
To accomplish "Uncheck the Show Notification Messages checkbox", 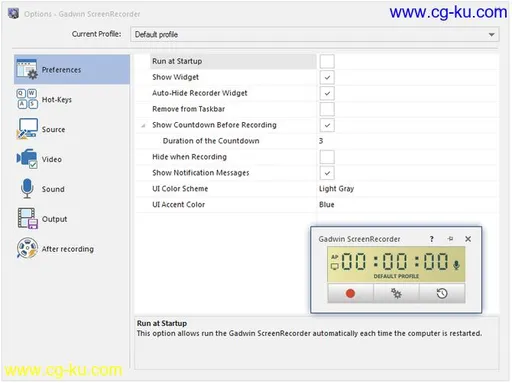I will point(327,173).
